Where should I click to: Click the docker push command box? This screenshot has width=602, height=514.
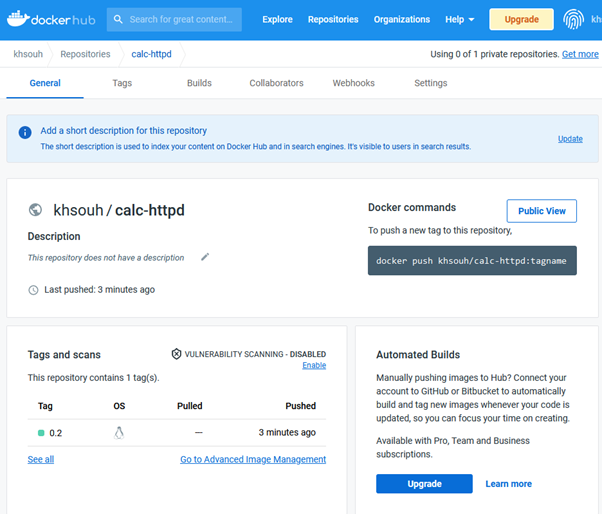(x=472, y=261)
